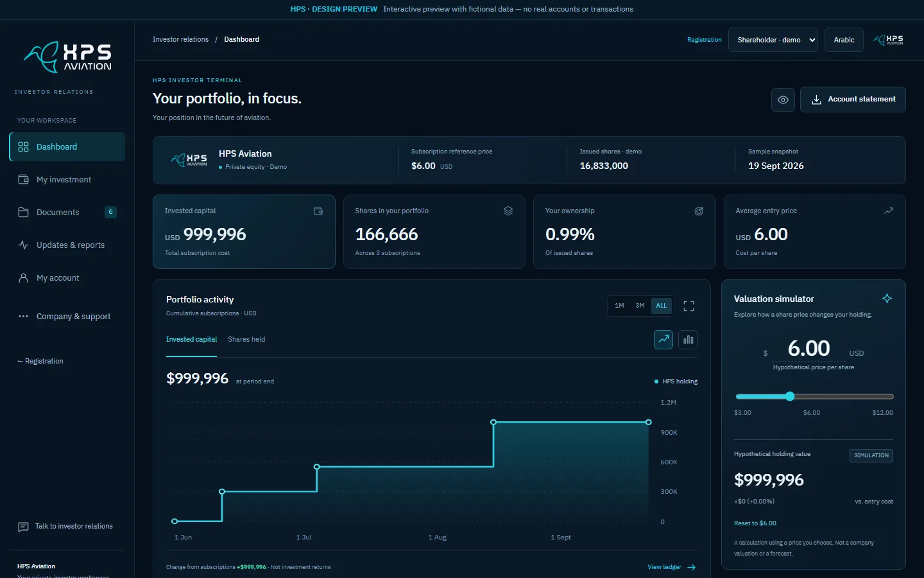Click the layers icon on Shares card
The width and height of the screenshot is (924, 578).
point(508,211)
